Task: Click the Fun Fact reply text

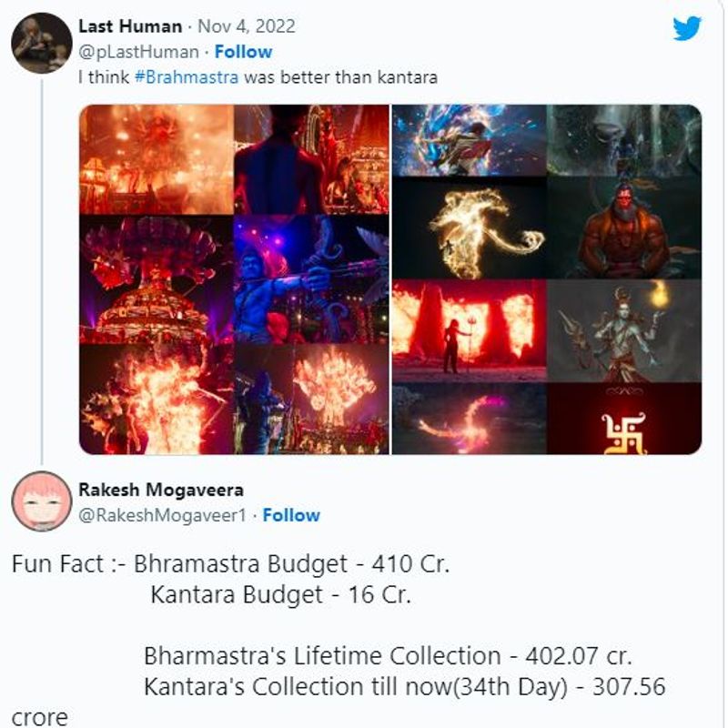Action: [x=339, y=641]
